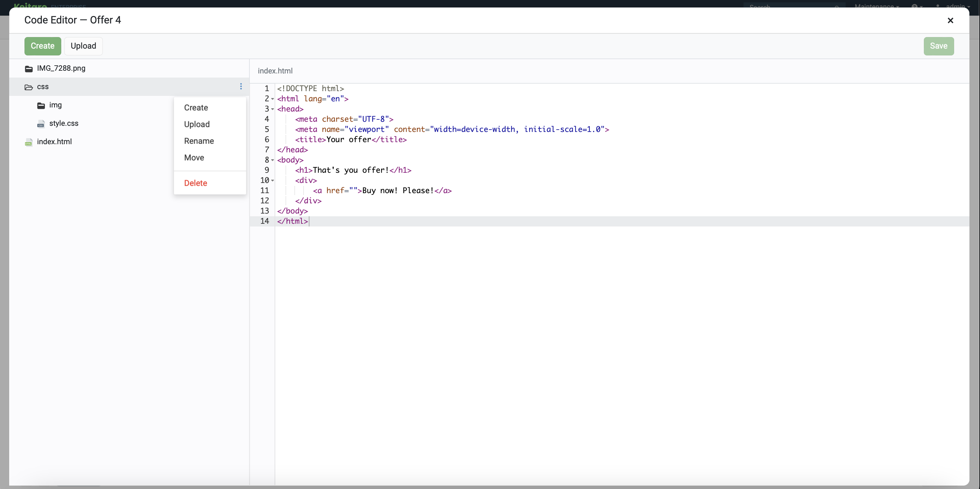The width and height of the screenshot is (980, 489).
Task: Click the closing </body> tag
Action: coord(292,210)
